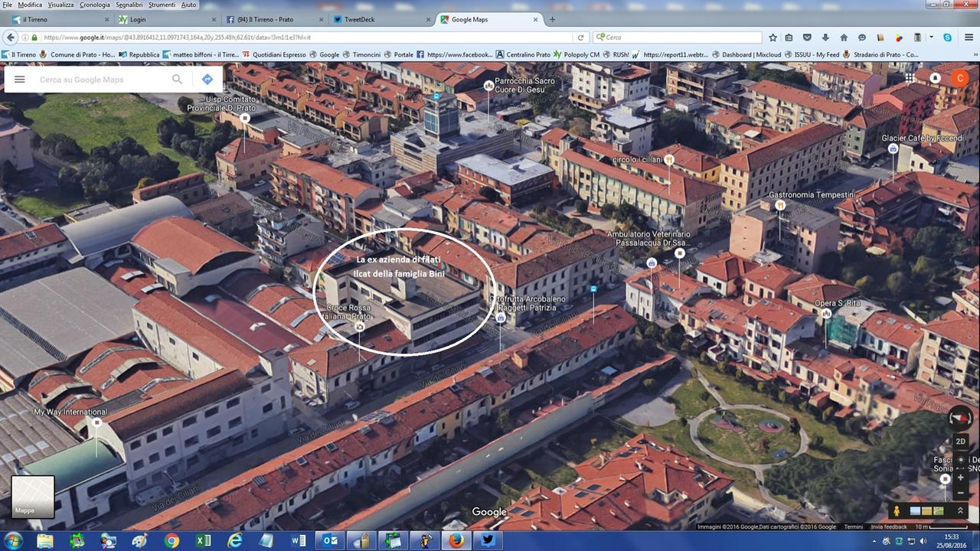Open the Quotidiani Espresso bookmark

273,54
